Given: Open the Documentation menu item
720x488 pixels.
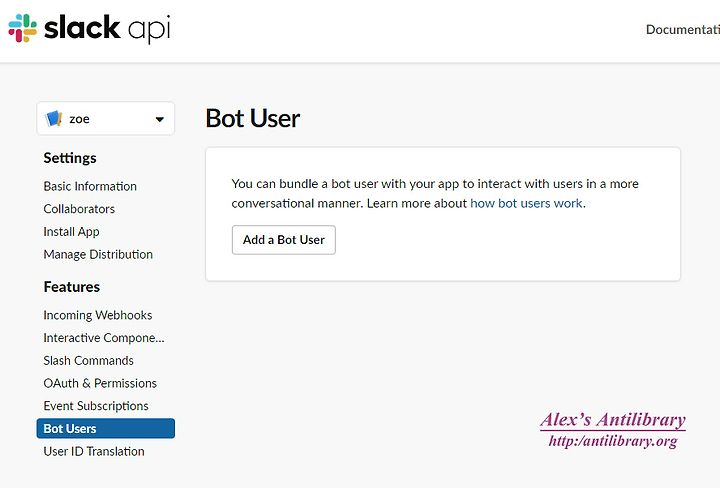Looking at the screenshot, I should pos(683,30).
